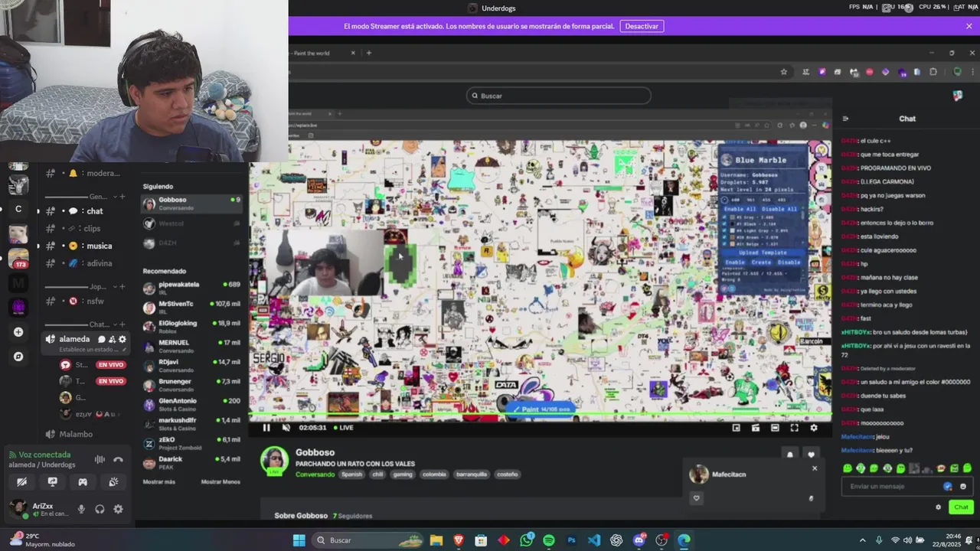The height and width of the screenshot is (551, 980).
Task: Deafen audio with the headphones icon
Action: [100, 509]
